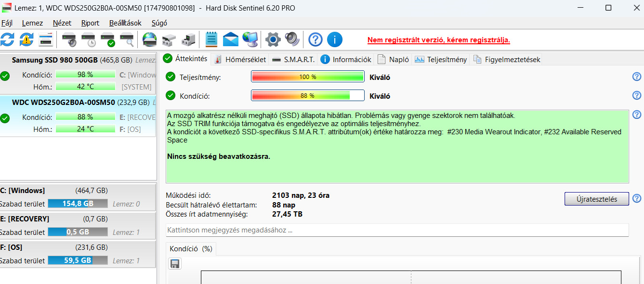The height and width of the screenshot is (284, 644).
Task: Click the Teljesítmény 100 % progress bar
Action: click(308, 77)
